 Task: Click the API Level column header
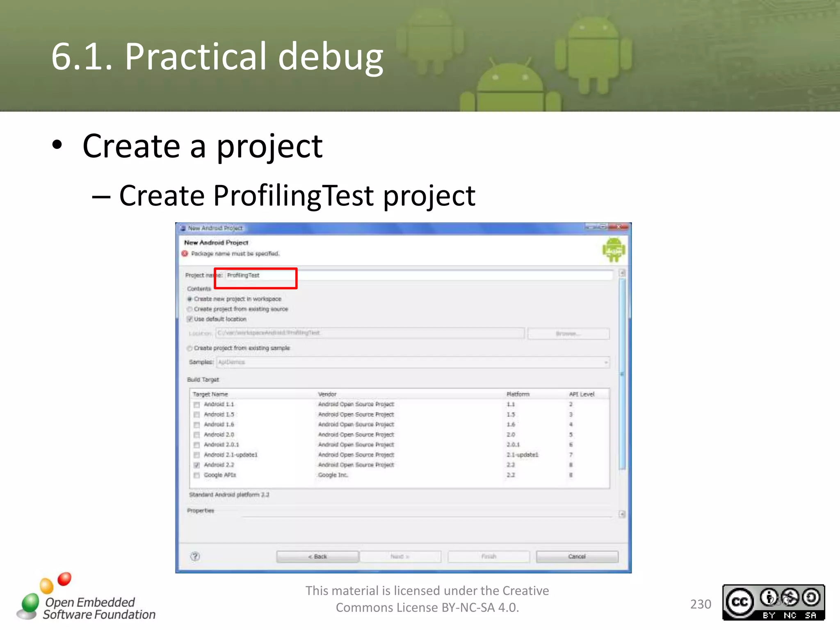582,394
